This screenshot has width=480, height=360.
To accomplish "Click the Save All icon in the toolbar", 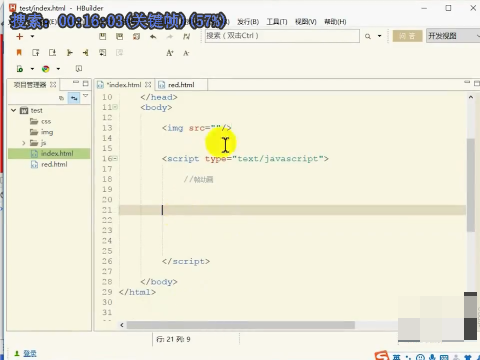I will click(x=119, y=36).
